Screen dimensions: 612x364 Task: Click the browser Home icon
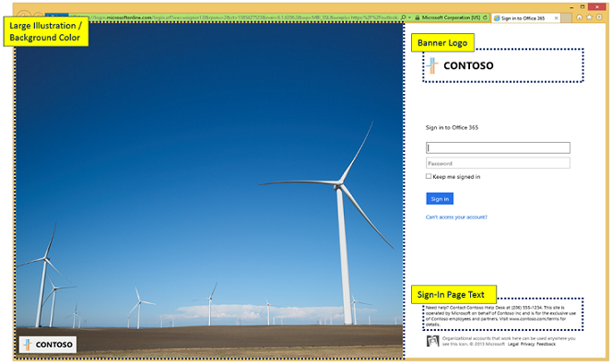tap(579, 18)
